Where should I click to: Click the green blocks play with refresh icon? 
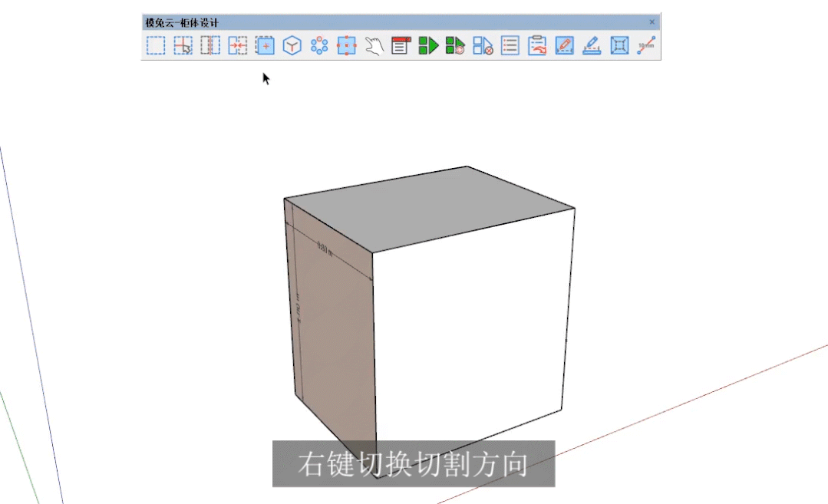click(x=456, y=46)
